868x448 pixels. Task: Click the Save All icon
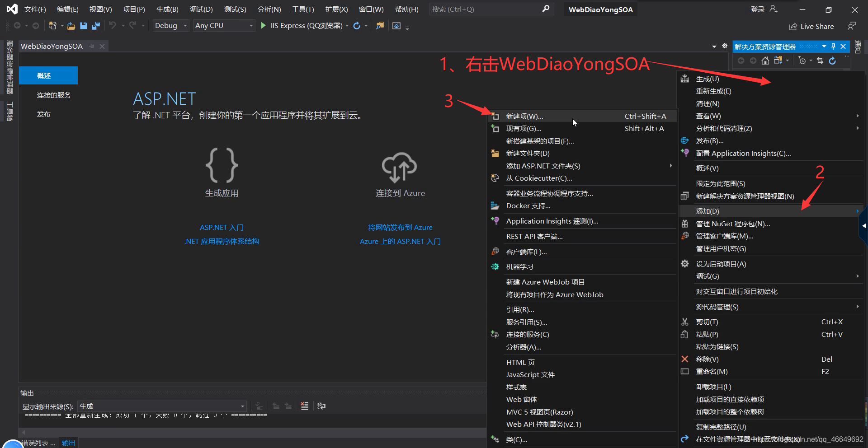[x=96, y=26]
